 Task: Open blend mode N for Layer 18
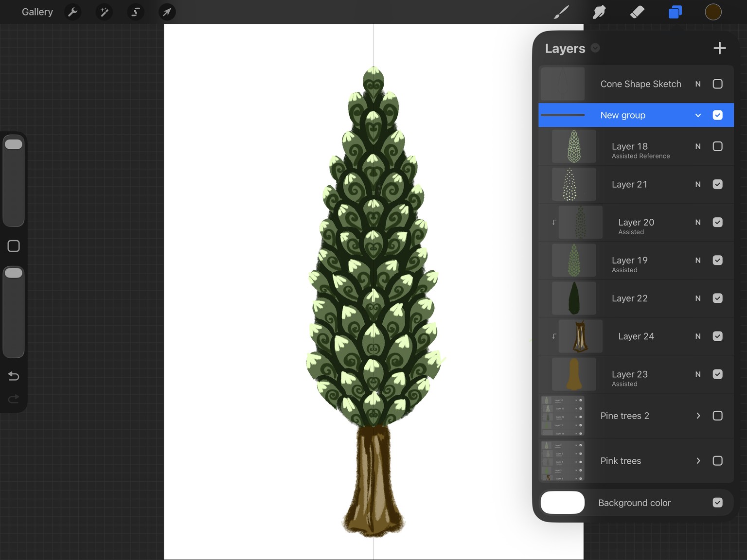[x=698, y=146]
